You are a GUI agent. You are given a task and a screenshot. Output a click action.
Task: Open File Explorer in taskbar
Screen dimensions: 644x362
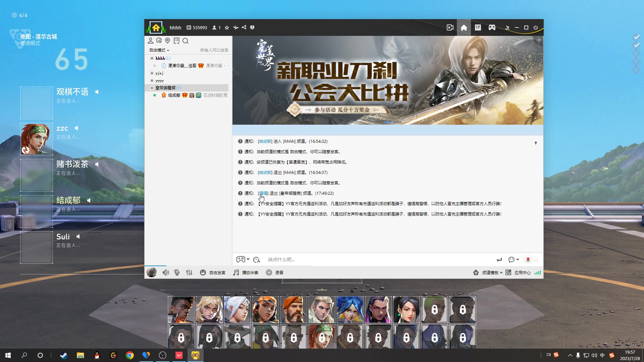[80, 355]
